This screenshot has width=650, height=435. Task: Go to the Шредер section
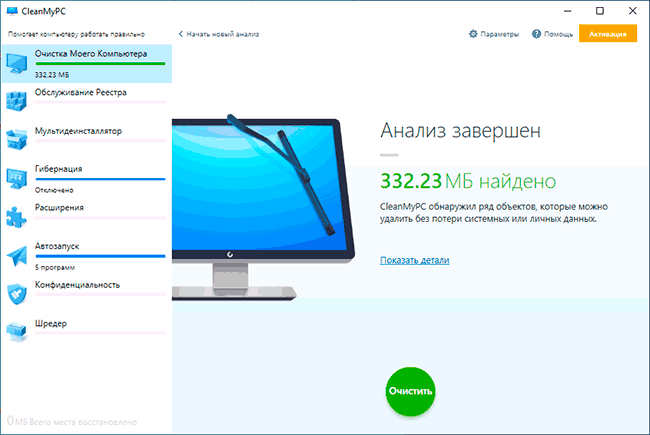86,333
